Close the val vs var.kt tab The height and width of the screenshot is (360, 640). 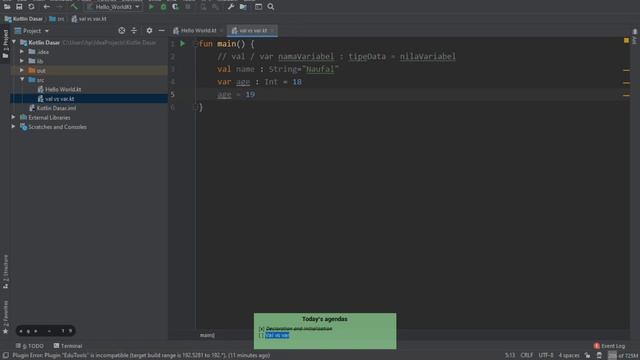[x=273, y=31]
